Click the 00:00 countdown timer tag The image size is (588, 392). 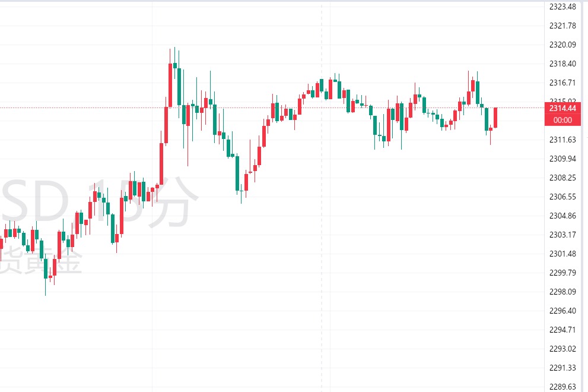coord(562,120)
